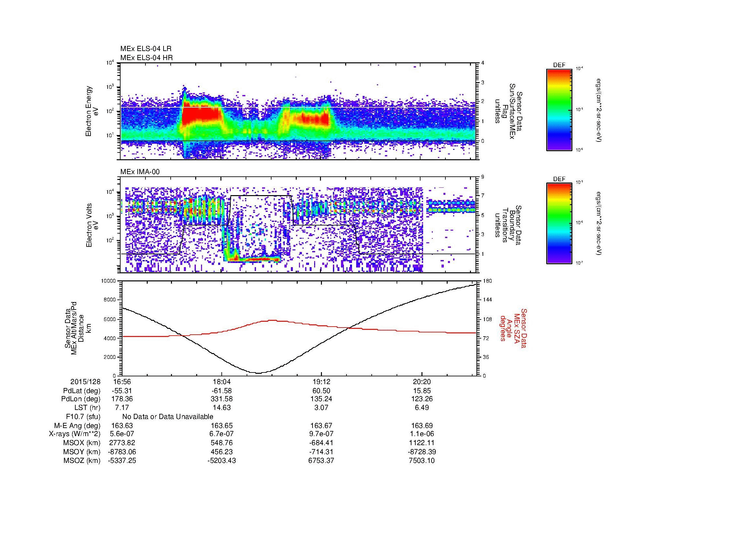Click MSOX value 548.76
756x534 pixels.
[222, 443]
